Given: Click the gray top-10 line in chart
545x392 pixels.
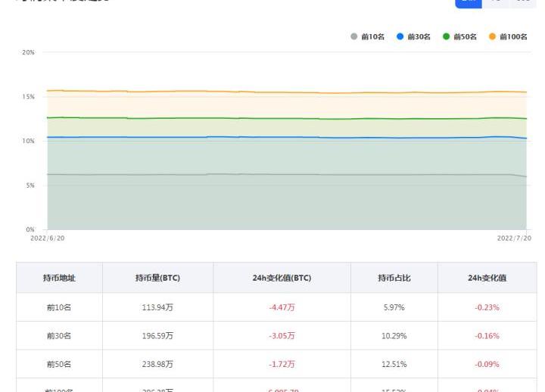Looking at the screenshot, I should tap(287, 175).
